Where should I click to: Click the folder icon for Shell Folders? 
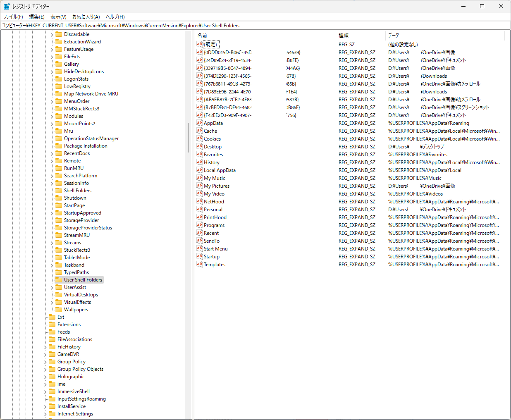tap(59, 191)
